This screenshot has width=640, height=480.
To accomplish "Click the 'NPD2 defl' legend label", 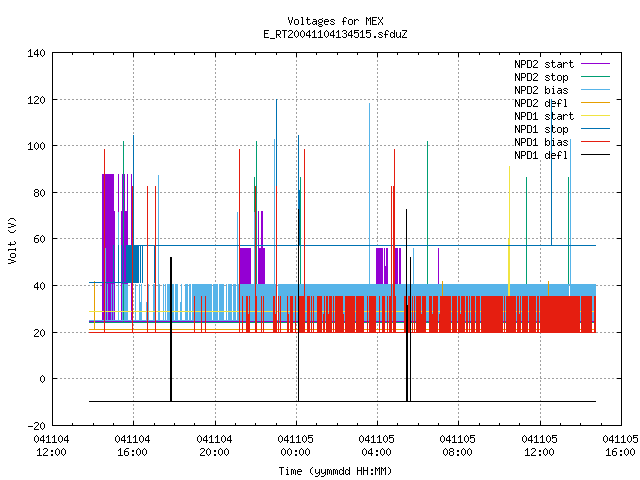I will click(x=541, y=103).
